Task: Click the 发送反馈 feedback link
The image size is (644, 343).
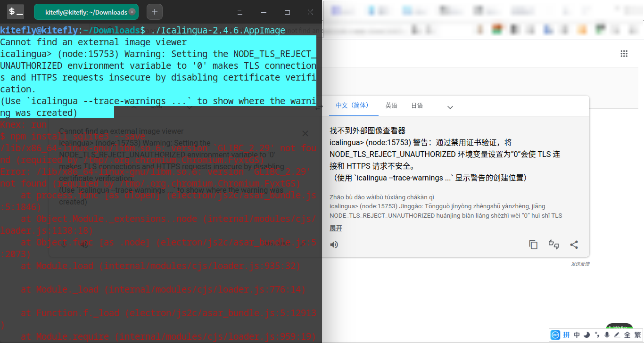Action: (580, 263)
